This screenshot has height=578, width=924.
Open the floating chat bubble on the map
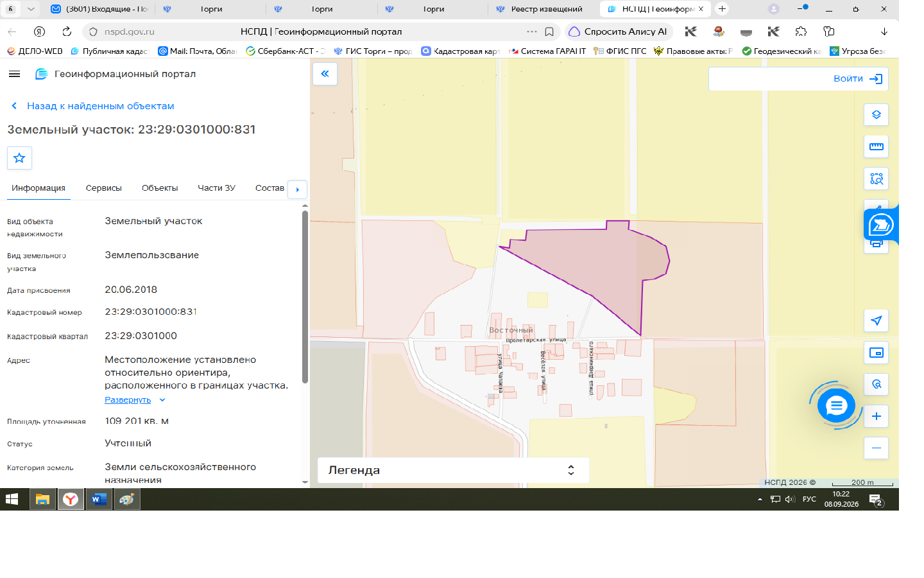click(836, 406)
